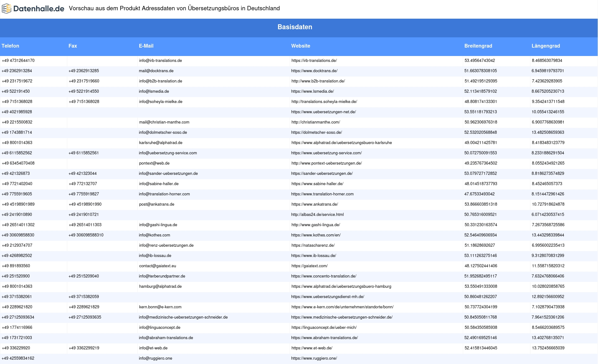Open the dolmetscher-soso.de website link
This screenshot has width=598, height=364.
pos(316,133)
